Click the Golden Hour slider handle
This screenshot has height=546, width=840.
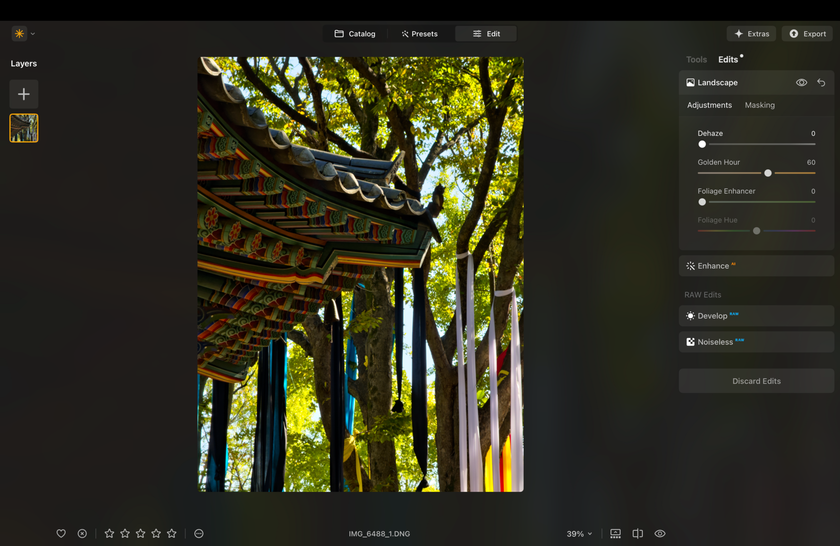(x=768, y=173)
